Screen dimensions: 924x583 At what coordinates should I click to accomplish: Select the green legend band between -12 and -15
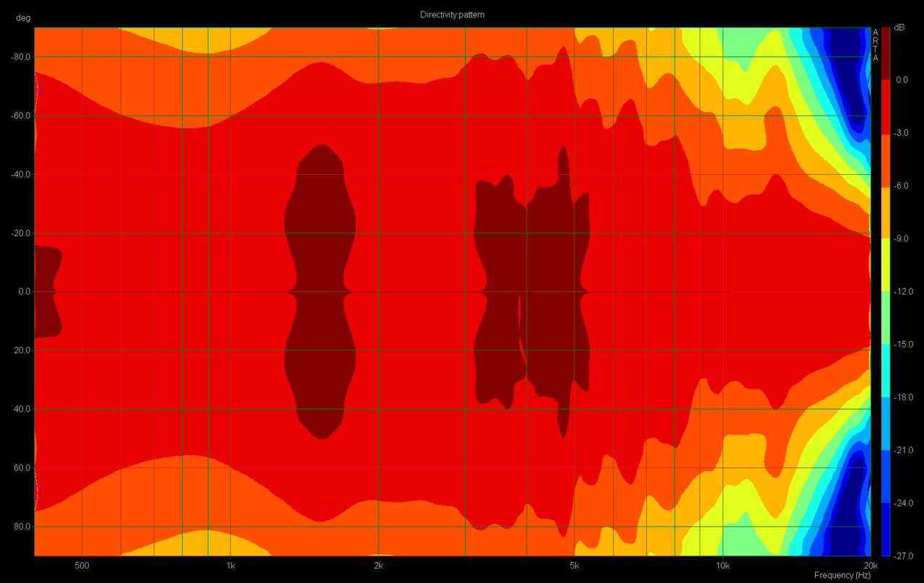[886, 317]
